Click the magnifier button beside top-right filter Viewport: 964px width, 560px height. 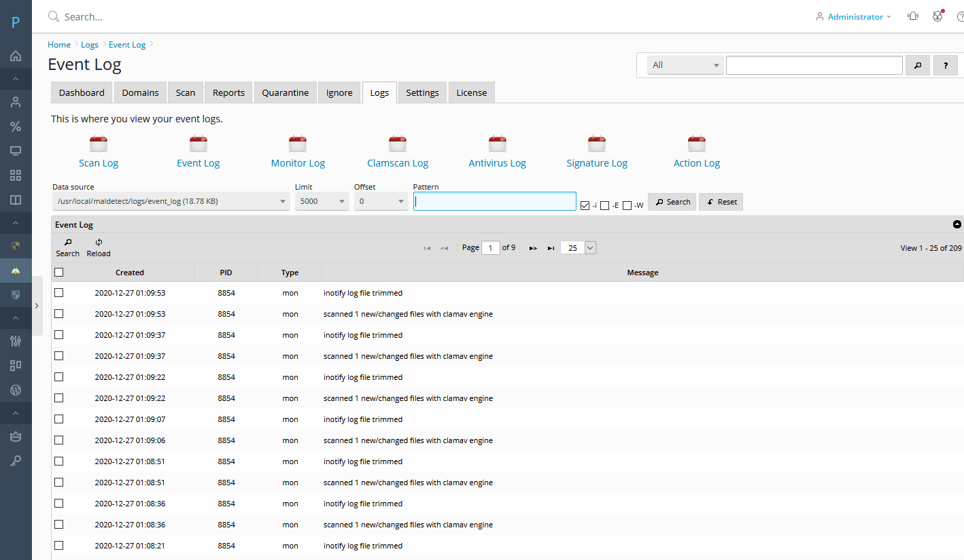[918, 65]
